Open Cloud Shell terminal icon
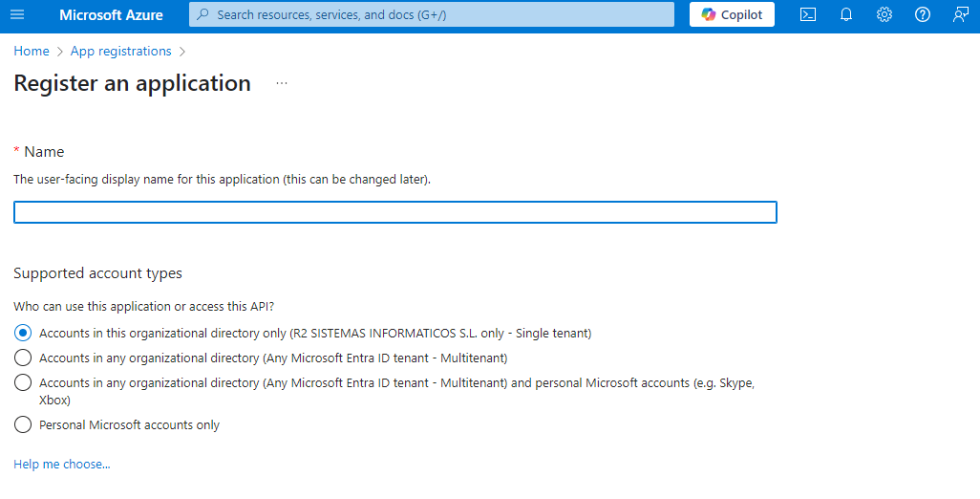Viewport: 980px width, 499px height. tap(807, 14)
